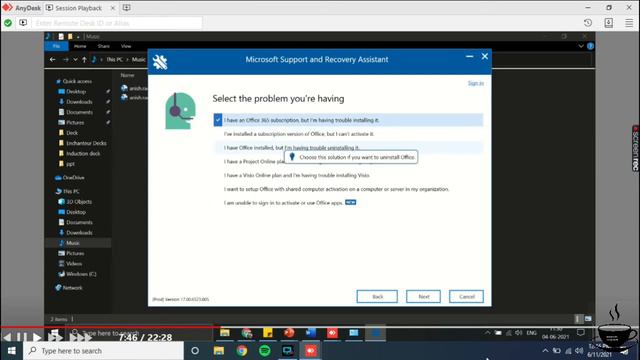Go up one folder in File Explorer

84,60
